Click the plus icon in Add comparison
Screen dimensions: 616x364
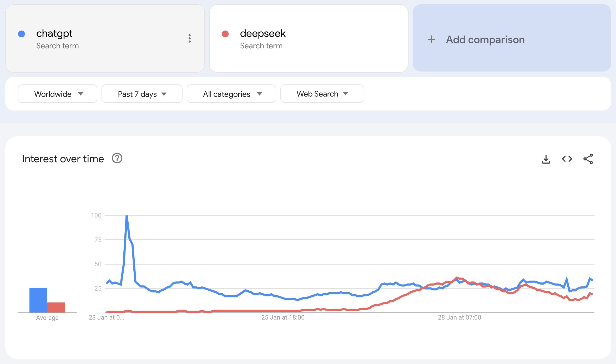[431, 39]
